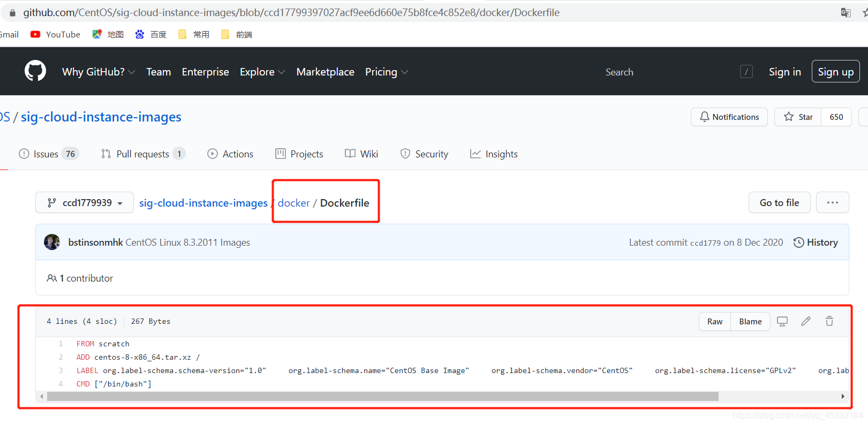Open the Wiki tab

coord(361,154)
